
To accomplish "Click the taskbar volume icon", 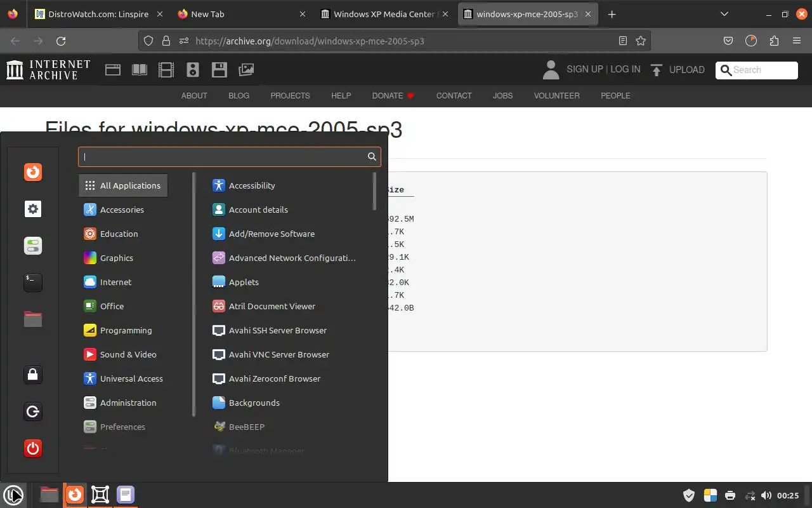I will [x=766, y=495].
